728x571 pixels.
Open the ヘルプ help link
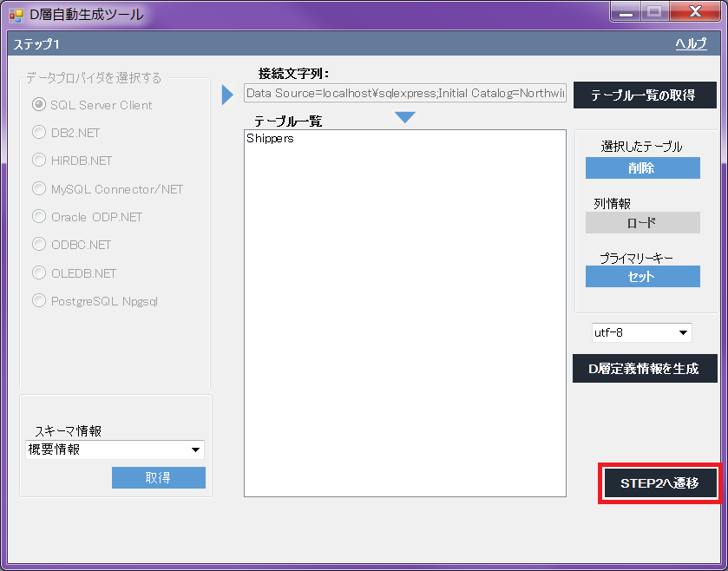click(x=691, y=44)
